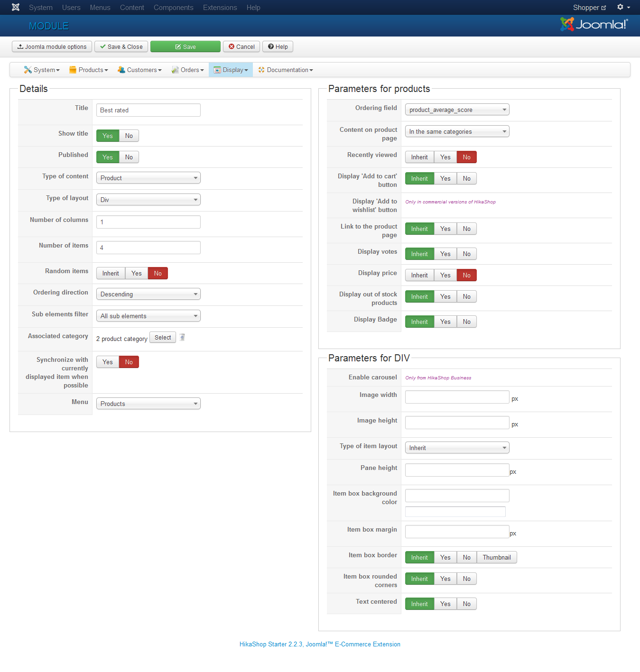Click the Joomla icon in top bar
640x672 pixels.
coord(16,7)
